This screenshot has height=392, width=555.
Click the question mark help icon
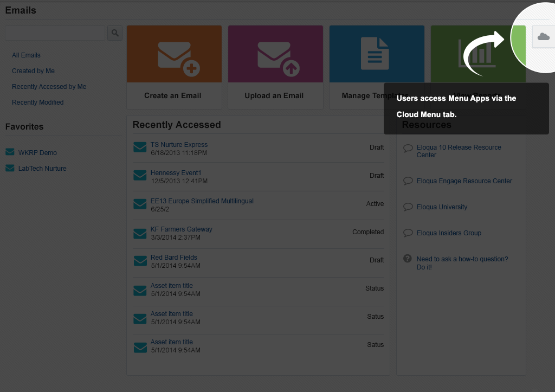tap(408, 259)
